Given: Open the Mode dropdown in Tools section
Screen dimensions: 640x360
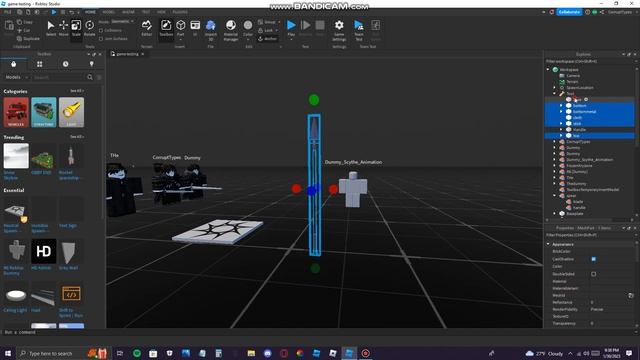Looking at the screenshot, I should click(122, 21).
